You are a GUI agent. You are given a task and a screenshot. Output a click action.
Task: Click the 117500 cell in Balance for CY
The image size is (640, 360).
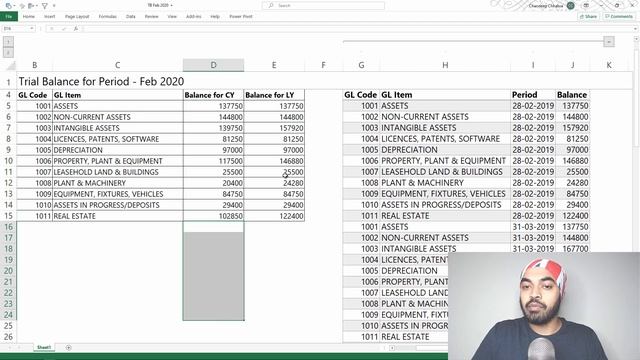(x=213, y=161)
